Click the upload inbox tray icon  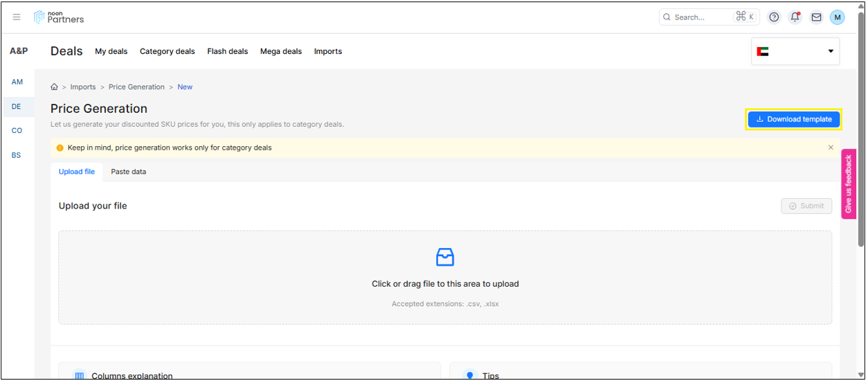445,258
